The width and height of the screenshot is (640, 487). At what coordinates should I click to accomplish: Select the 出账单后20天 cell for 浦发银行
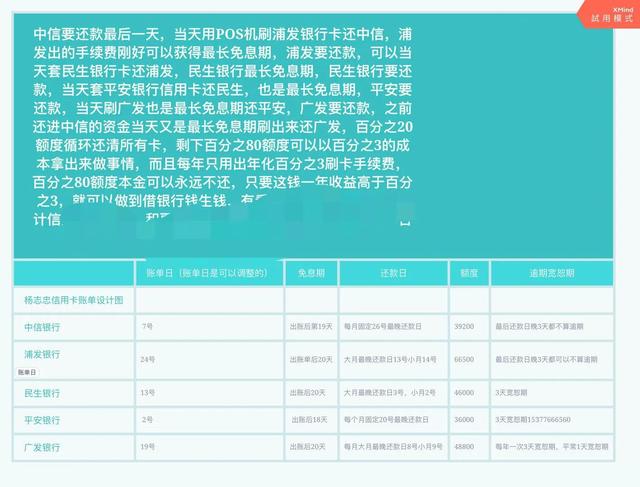click(x=311, y=360)
